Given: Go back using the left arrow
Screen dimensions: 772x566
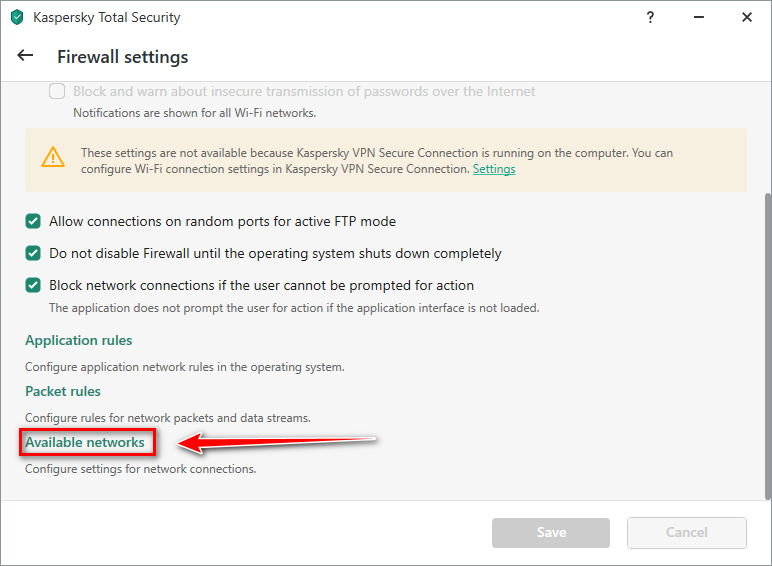Looking at the screenshot, I should pyautogui.click(x=25, y=56).
